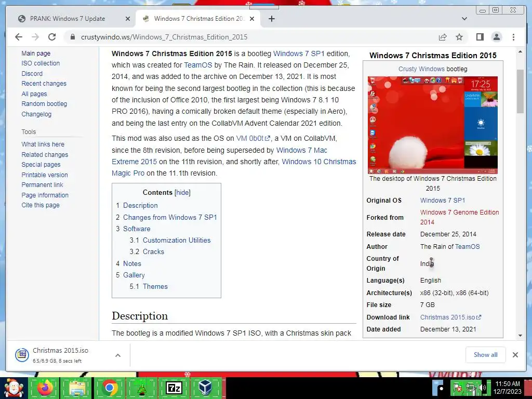Launch 7-Zip from the taskbar
This screenshot has width=532, height=399.
coord(174,388)
